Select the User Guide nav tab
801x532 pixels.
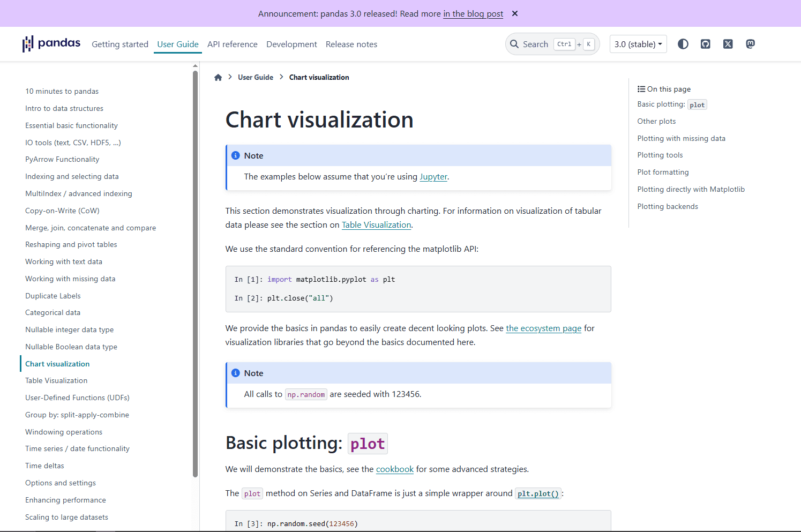tap(178, 44)
